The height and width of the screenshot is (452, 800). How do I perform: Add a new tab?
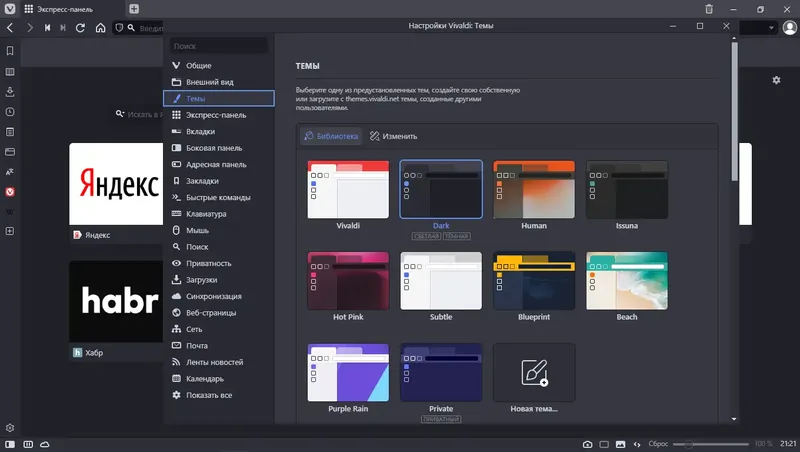(x=134, y=9)
